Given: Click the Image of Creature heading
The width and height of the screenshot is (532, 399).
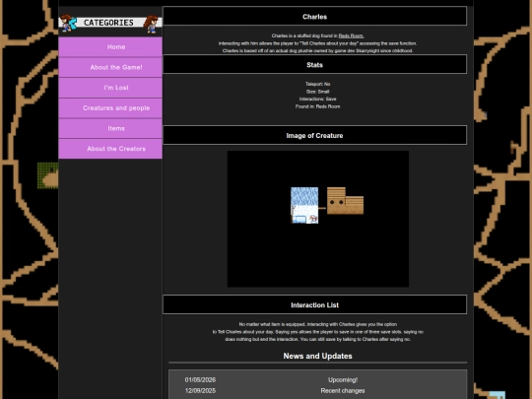Looking at the screenshot, I should click(315, 135).
